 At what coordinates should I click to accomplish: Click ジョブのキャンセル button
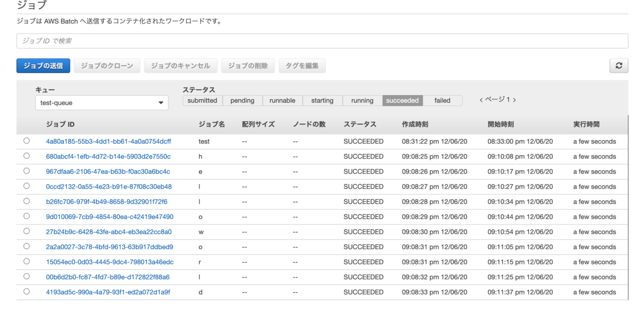click(x=181, y=66)
